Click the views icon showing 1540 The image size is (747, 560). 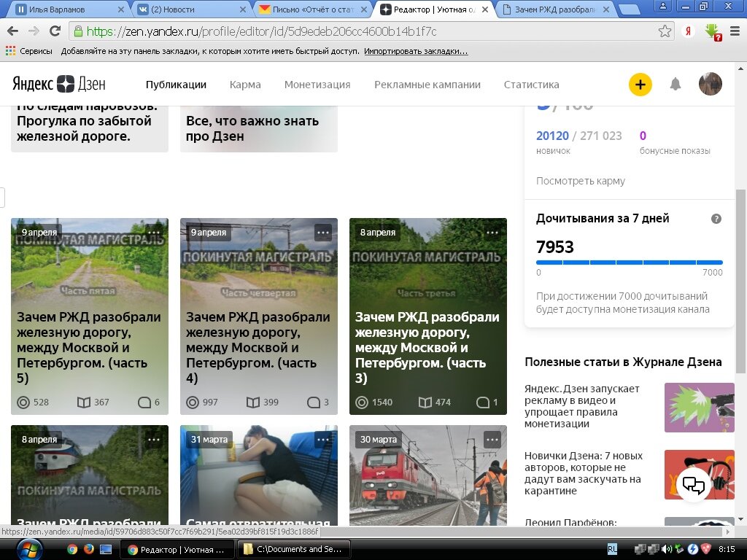click(362, 402)
